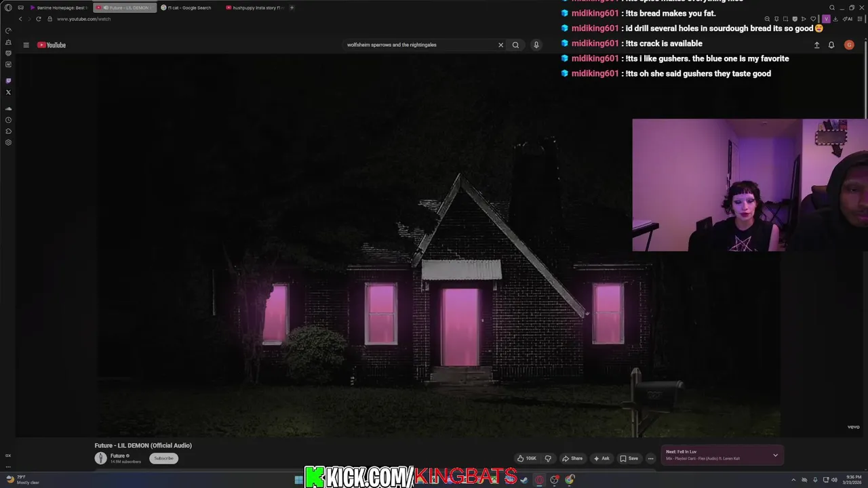Screen dimensions: 868x488
Task: Start voice search with the microphone
Action: [x=536, y=45]
